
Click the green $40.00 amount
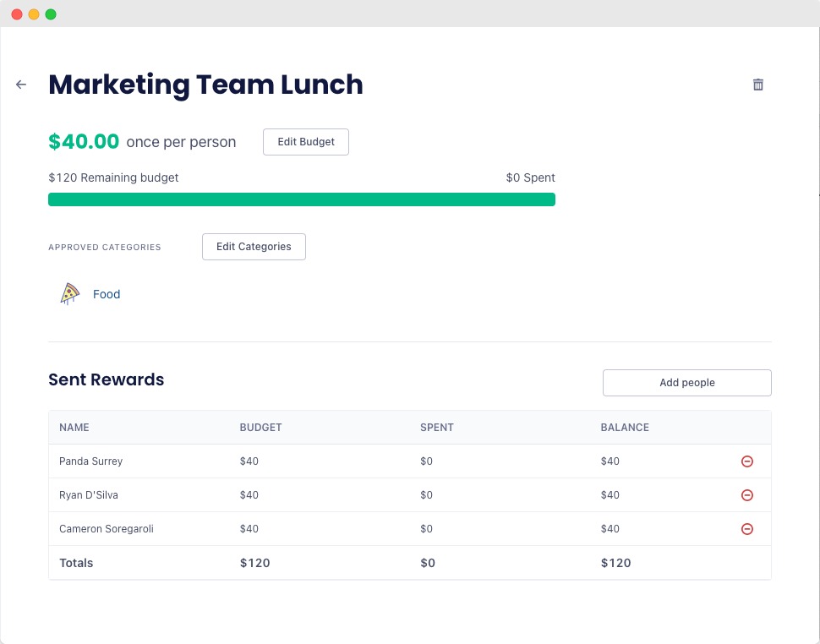click(84, 142)
